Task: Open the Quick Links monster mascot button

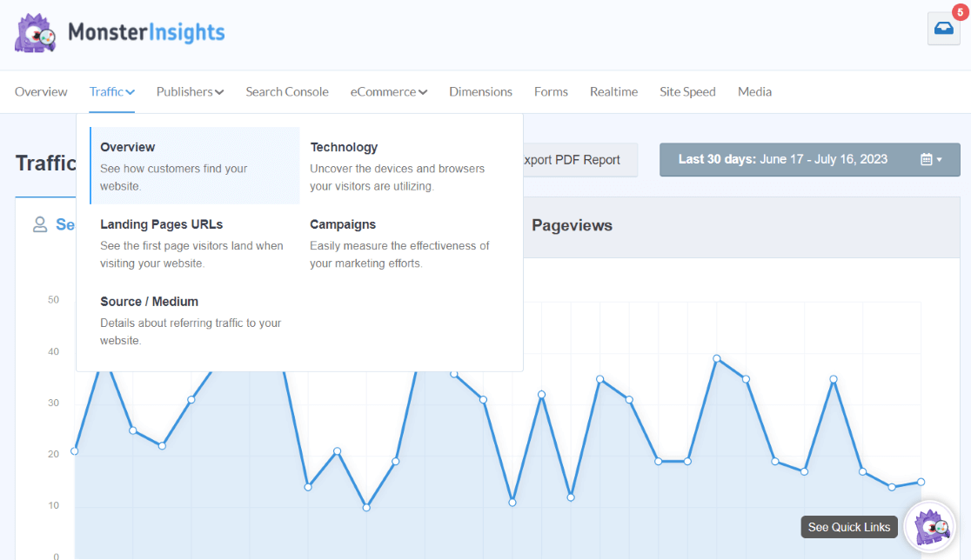Action: [x=931, y=527]
